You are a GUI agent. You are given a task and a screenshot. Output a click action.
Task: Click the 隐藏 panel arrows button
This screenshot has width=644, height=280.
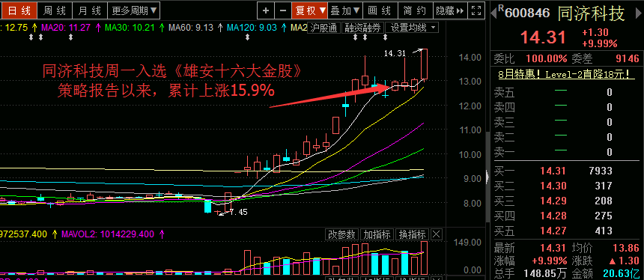click(451, 10)
